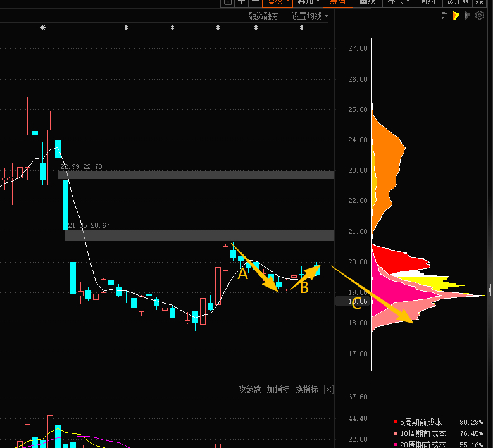Select the yellow flame chip view icon
The image size is (493, 448).
click(x=456, y=15)
